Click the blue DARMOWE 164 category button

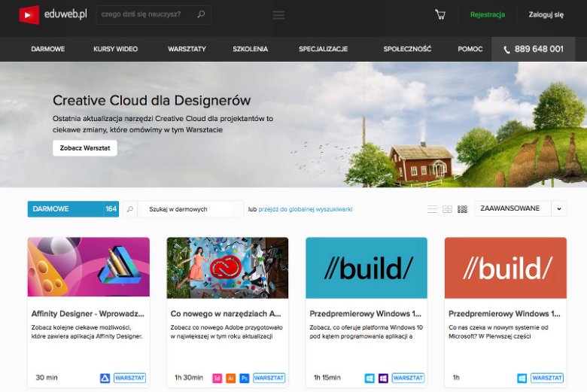(73, 209)
